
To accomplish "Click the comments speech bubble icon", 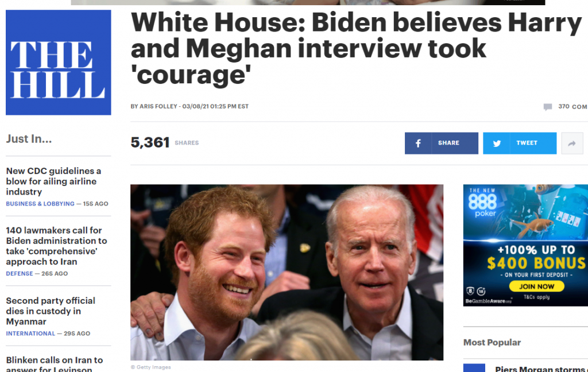I will tap(547, 107).
